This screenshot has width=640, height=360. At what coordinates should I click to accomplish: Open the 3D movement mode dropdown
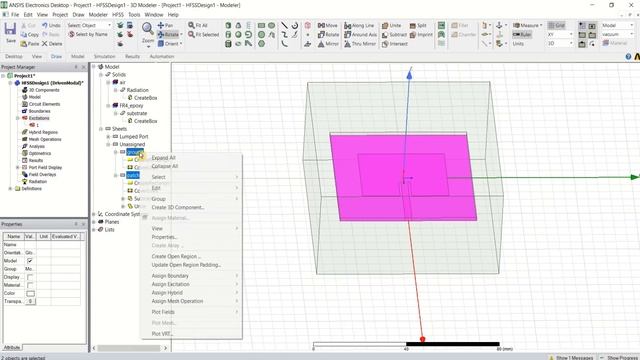(560, 43)
